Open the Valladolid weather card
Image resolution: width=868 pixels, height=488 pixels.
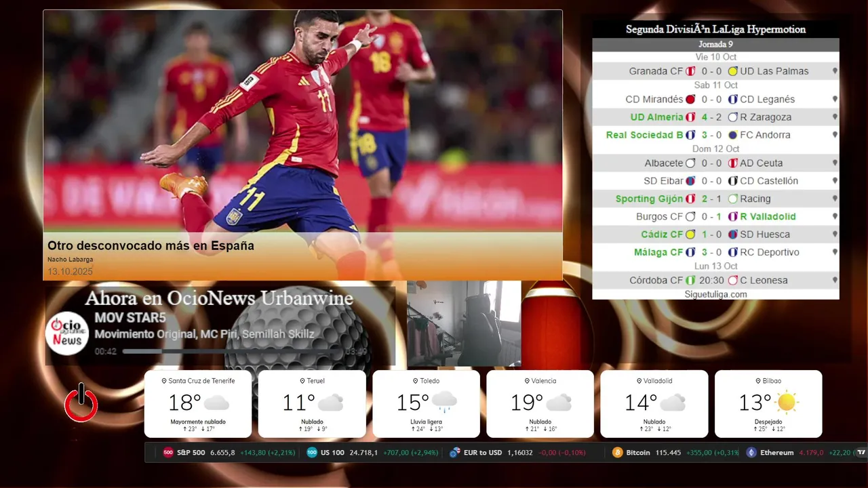tap(654, 403)
